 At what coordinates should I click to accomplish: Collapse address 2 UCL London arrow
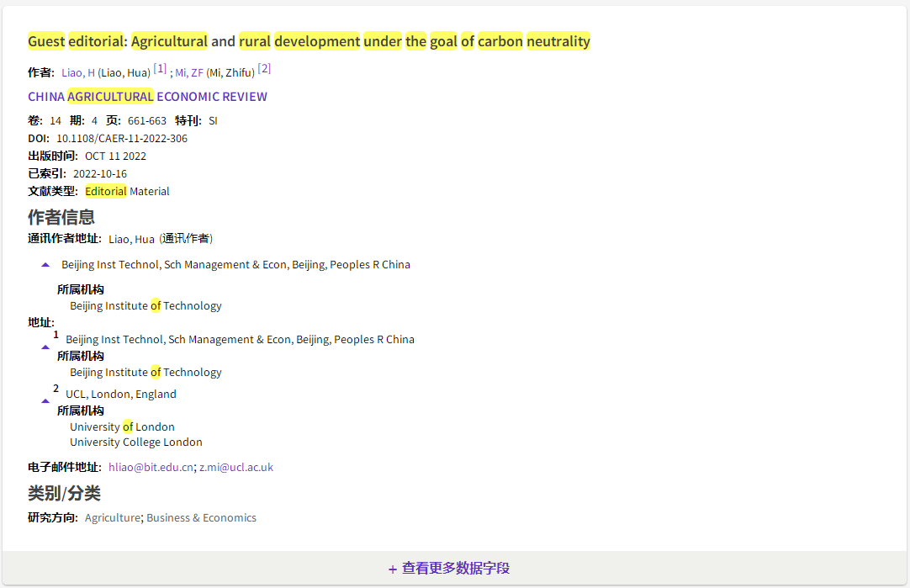tap(45, 401)
